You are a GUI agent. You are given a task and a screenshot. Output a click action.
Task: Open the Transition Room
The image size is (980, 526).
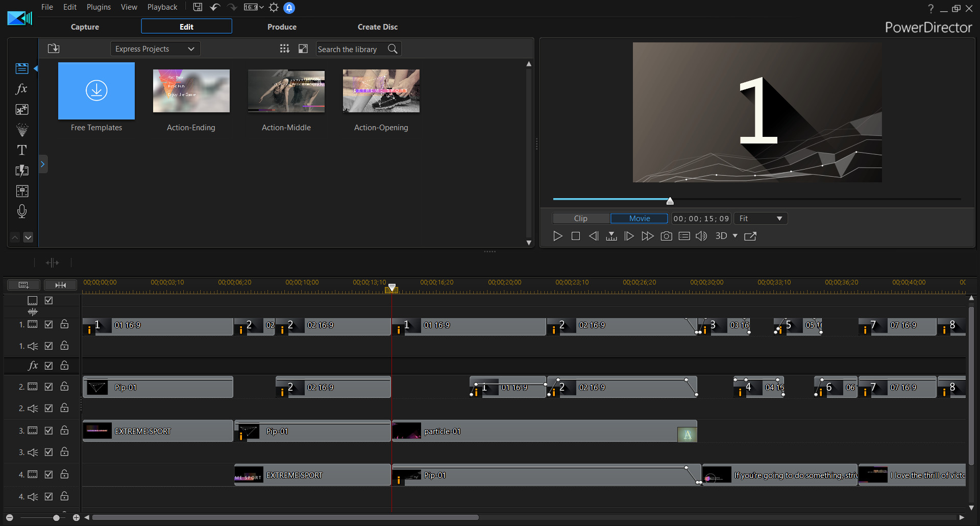point(22,171)
